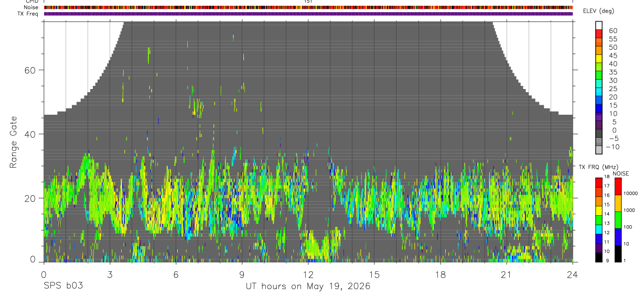The image size is (644, 297).
Task: Select the yellow 14–15 MHz TX FRQ swatch
Action: coord(599,210)
